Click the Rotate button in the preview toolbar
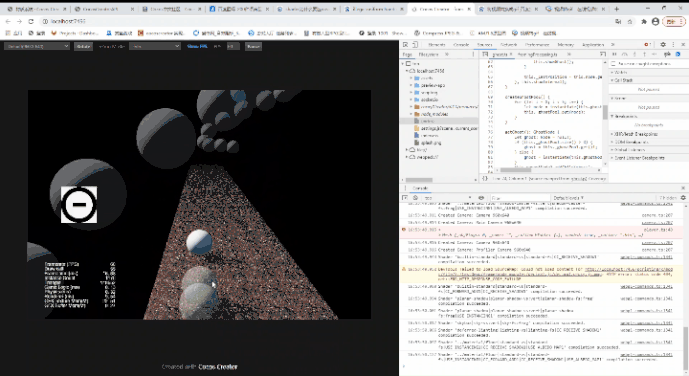Viewport: 689px width, 376px height. [83, 46]
